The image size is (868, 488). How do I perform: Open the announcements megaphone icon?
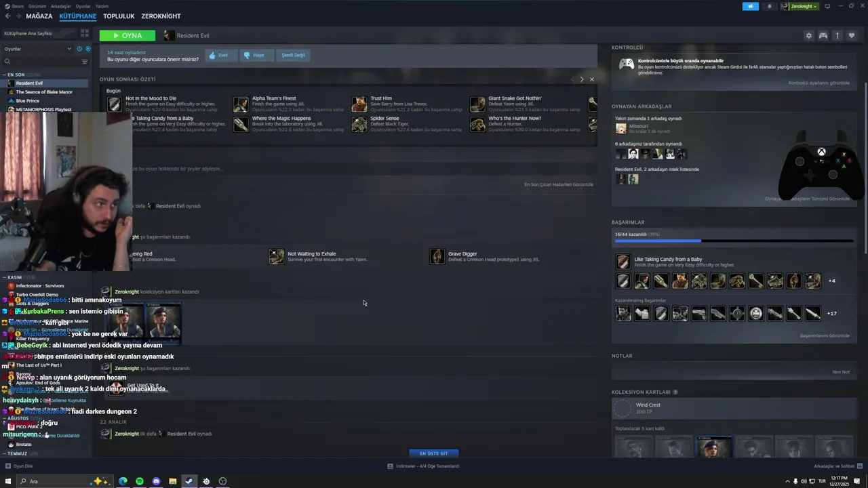pyautogui.click(x=751, y=6)
